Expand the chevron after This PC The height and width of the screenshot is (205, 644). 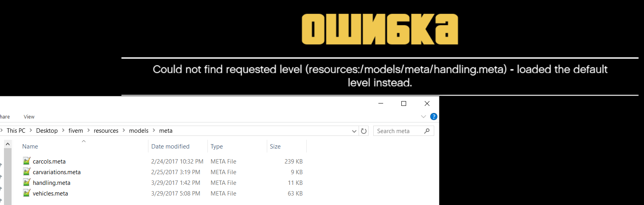[31, 130]
